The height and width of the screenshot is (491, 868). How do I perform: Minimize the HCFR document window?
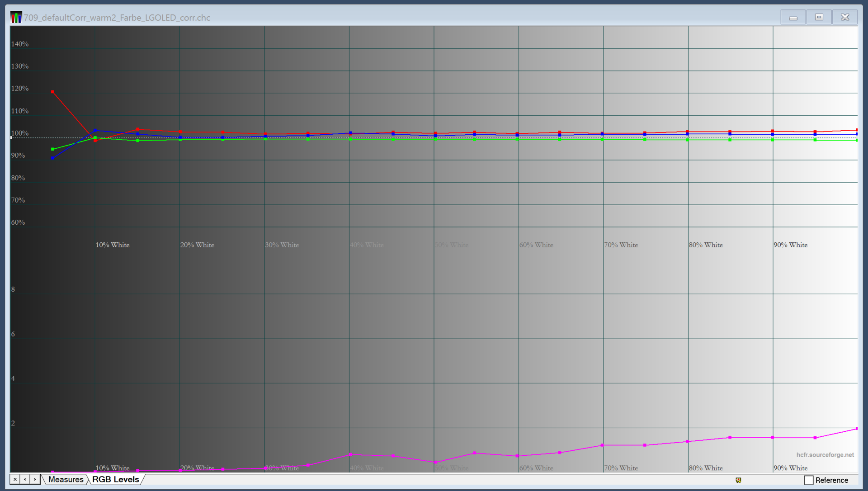tap(793, 18)
